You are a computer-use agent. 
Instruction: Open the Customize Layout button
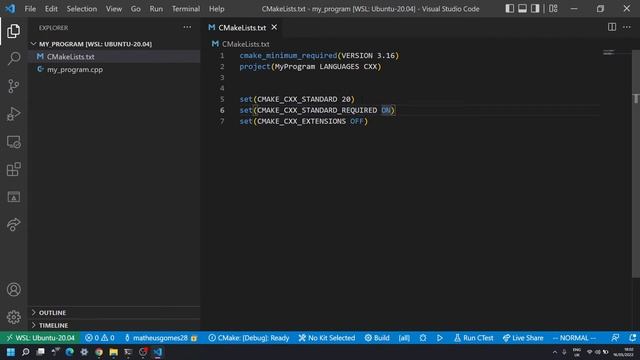click(553, 9)
